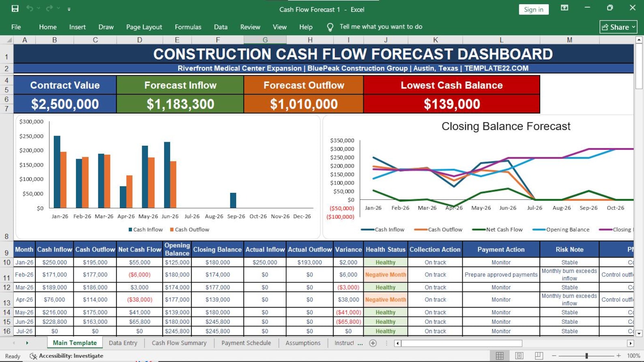This screenshot has height=362, width=644.
Task: Click the Health Status column header cell
Action: pos(385,249)
